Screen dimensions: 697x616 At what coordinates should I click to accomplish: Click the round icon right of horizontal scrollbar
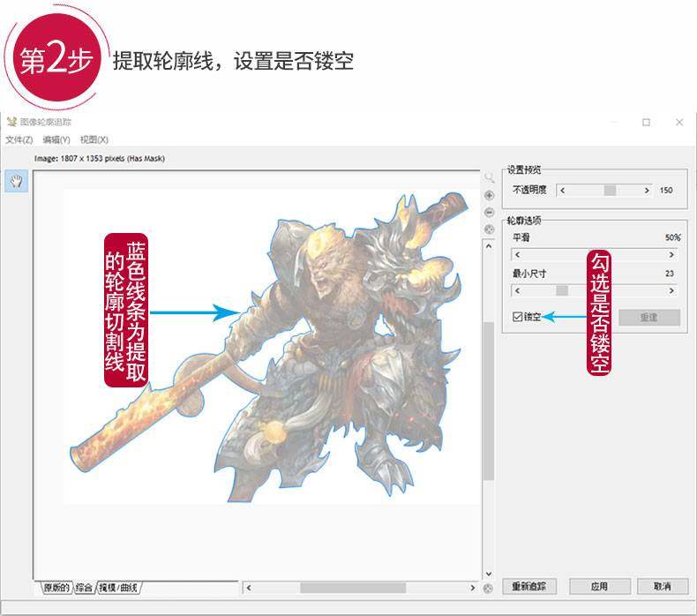(488, 589)
